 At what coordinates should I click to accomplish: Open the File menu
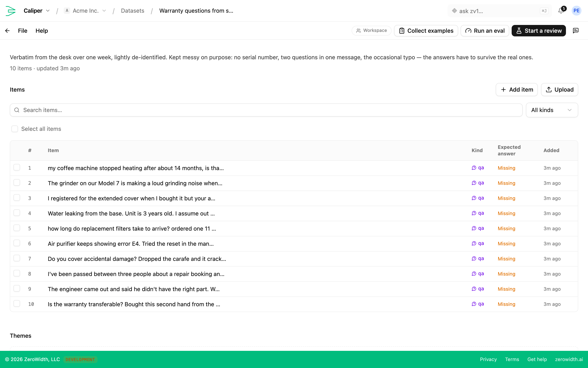pos(23,31)
